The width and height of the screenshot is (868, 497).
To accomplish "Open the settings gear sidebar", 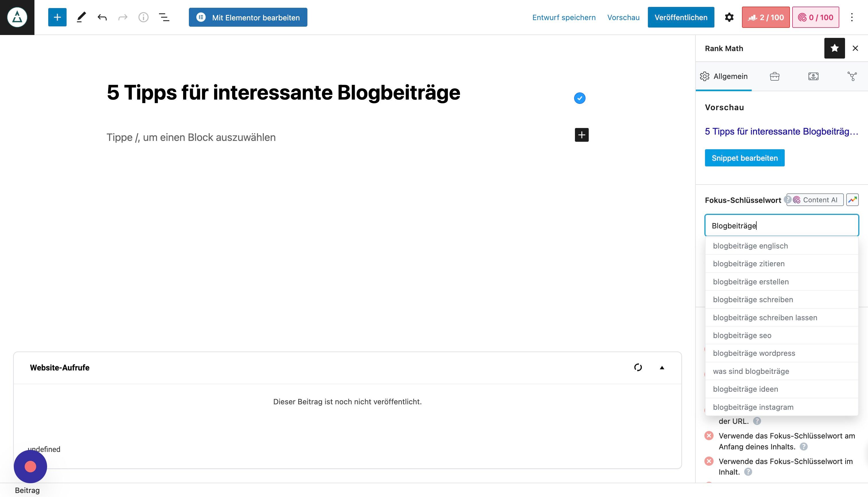I will coord(729,18).
